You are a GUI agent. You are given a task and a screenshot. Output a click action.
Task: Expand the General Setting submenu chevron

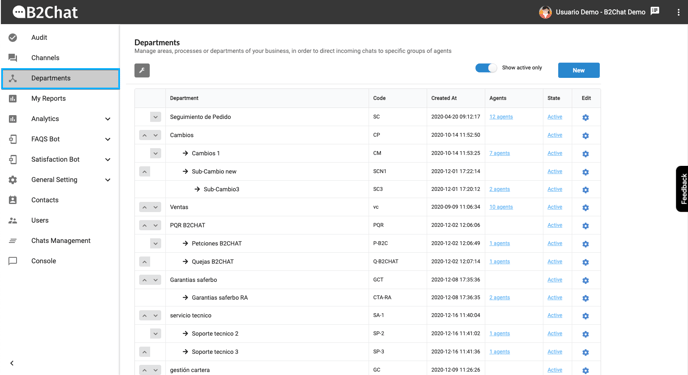(108, 180)
